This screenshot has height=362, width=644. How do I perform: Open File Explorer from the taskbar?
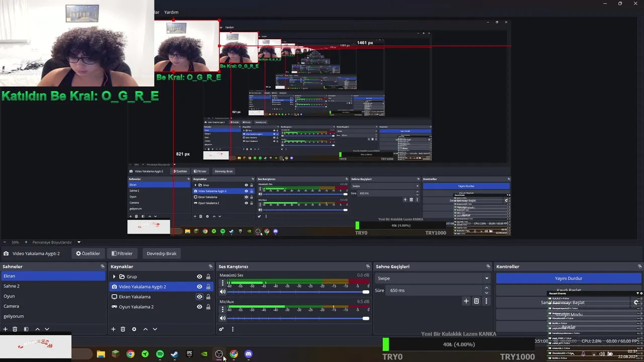pyautogui.click(x=101, y=354)
